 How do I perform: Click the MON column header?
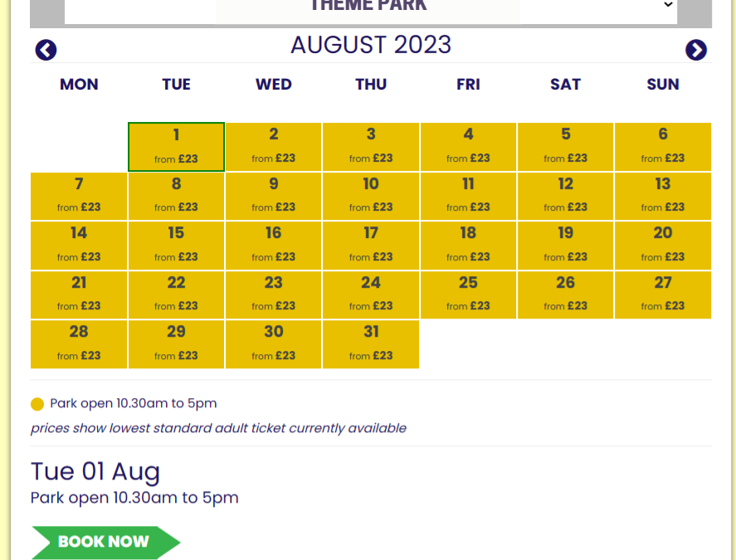[79, 84]
